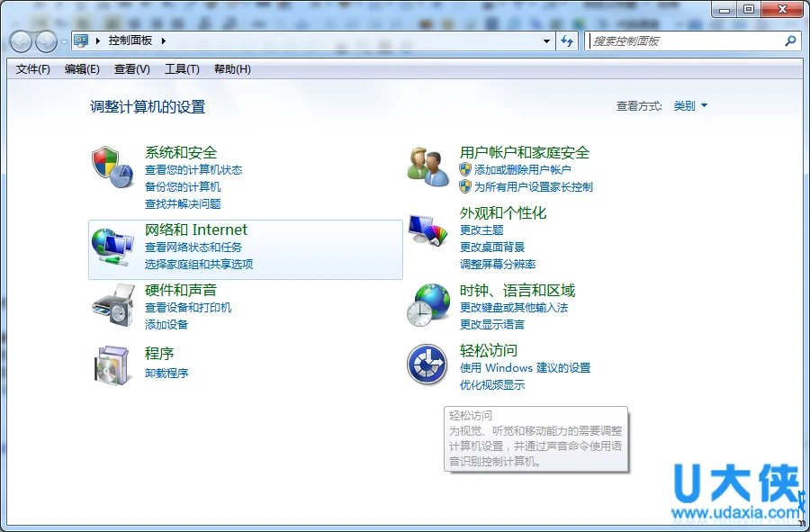Click 查找并解决问题 link
This screenshot has height=532, width=810.
[183, 204]
